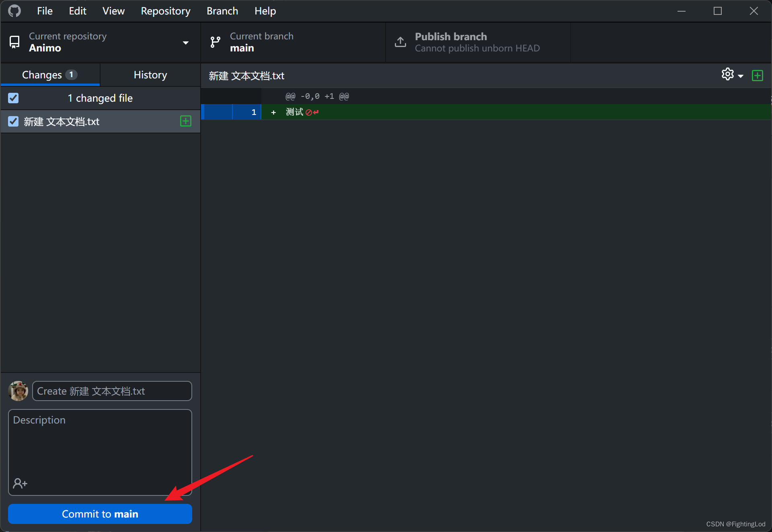Switch to the History tab

pos(150,74)
